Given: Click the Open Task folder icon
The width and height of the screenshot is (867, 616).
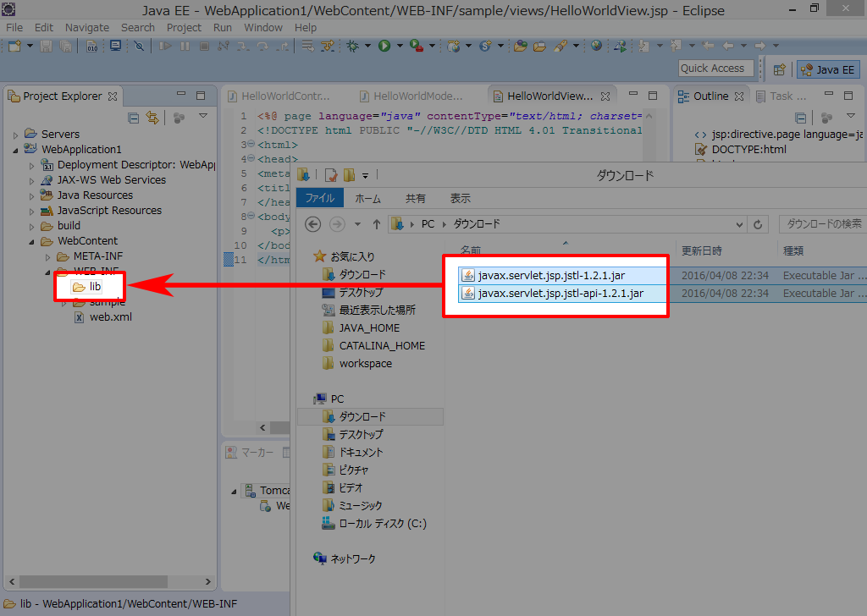Looking at the screenshot, I should click(x=539, y=47).
